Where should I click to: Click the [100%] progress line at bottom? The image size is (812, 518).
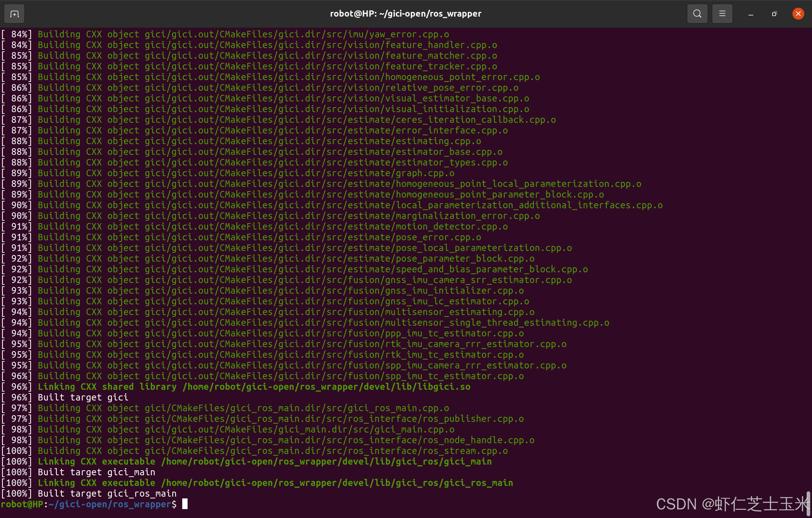click(x=17, y=493)
